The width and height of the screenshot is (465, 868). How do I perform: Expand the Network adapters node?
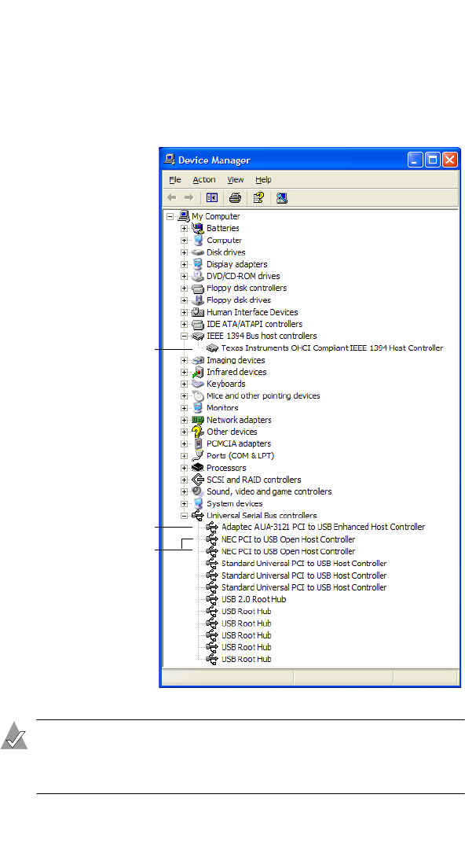184,420
